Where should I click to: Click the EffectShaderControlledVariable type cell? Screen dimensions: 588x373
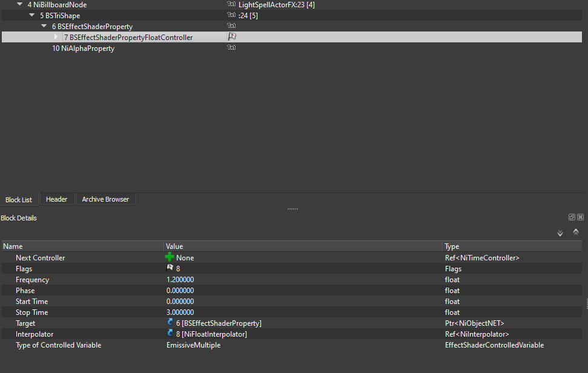point(494,345)
